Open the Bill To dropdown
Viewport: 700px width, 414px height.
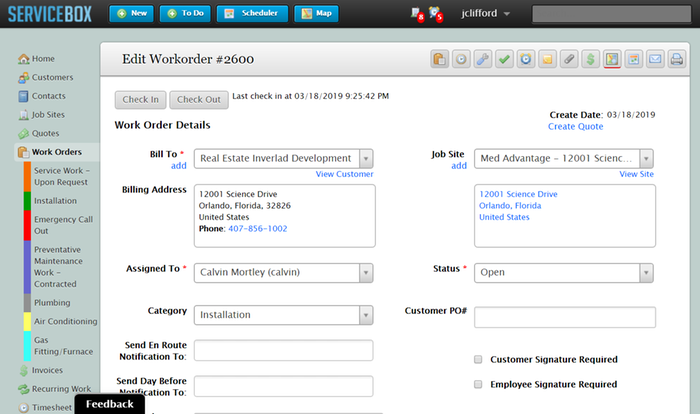click(283, 159)
